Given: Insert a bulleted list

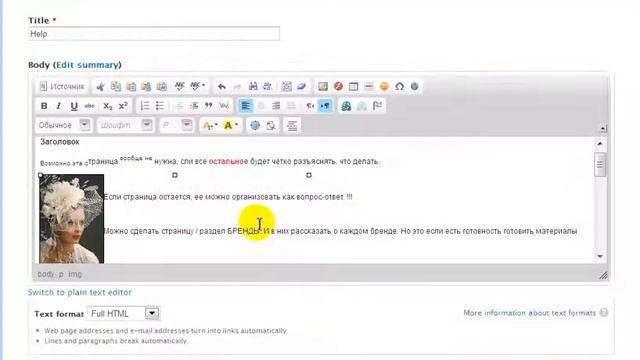Looking at the screenshot, I should point(160,106).
